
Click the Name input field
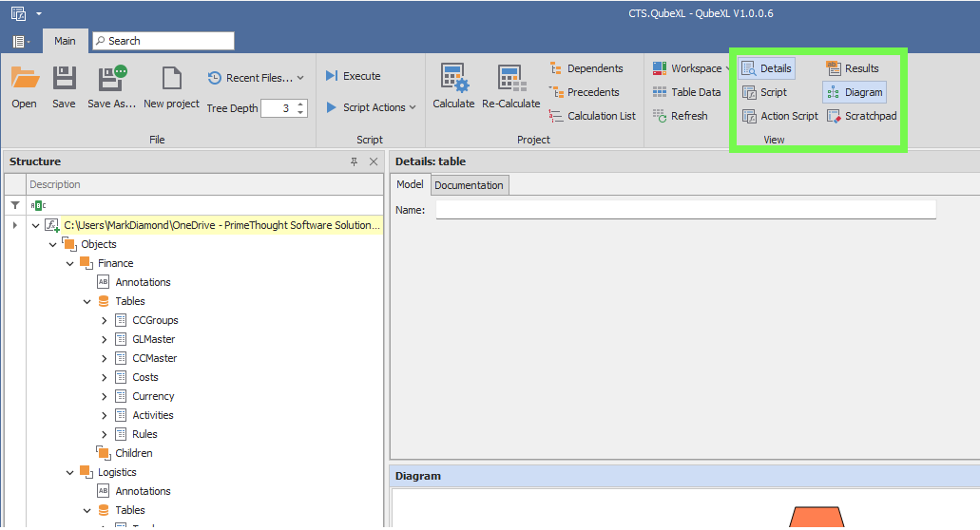point(685,210)
